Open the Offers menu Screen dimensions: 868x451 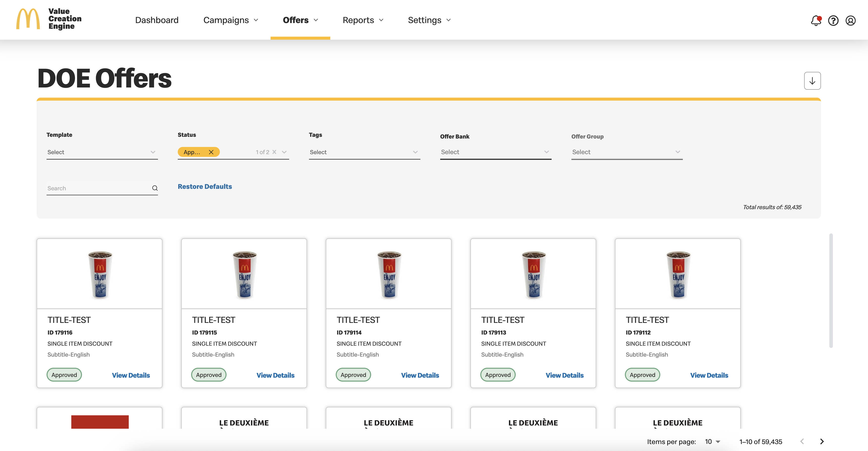pyautogui.click(x=300, y=20)
